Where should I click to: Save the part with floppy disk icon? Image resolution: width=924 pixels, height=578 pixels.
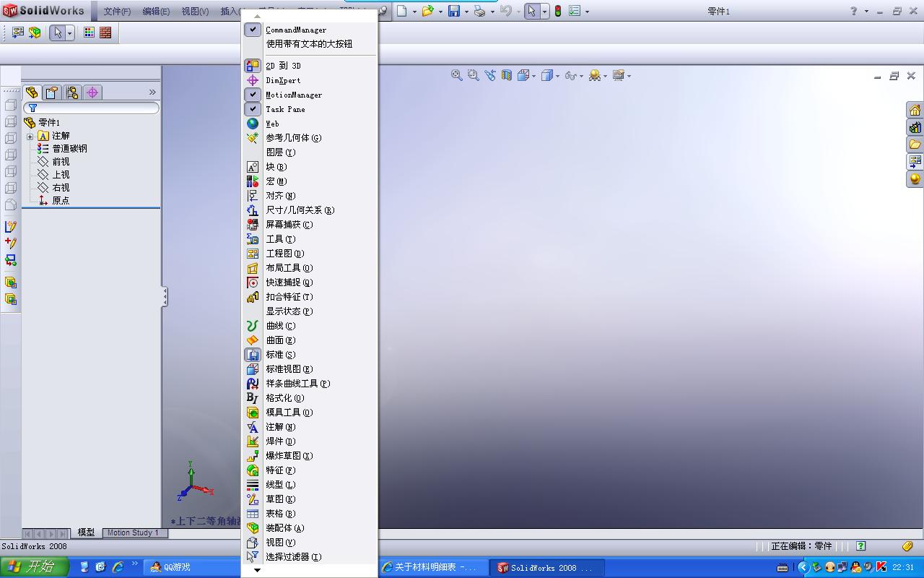tap(454, 11)
